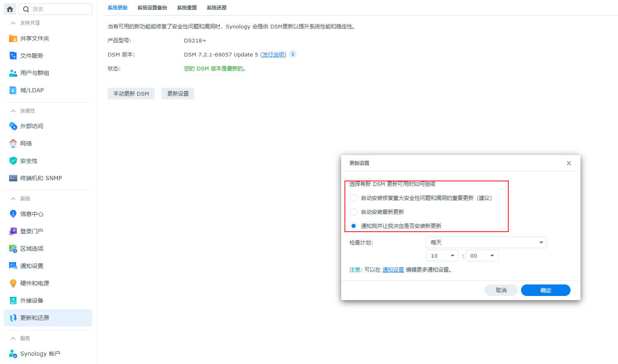Switch to System Reset (系统重置) tab
Screen dimensions: 618x364
click(x=187, y=8)
